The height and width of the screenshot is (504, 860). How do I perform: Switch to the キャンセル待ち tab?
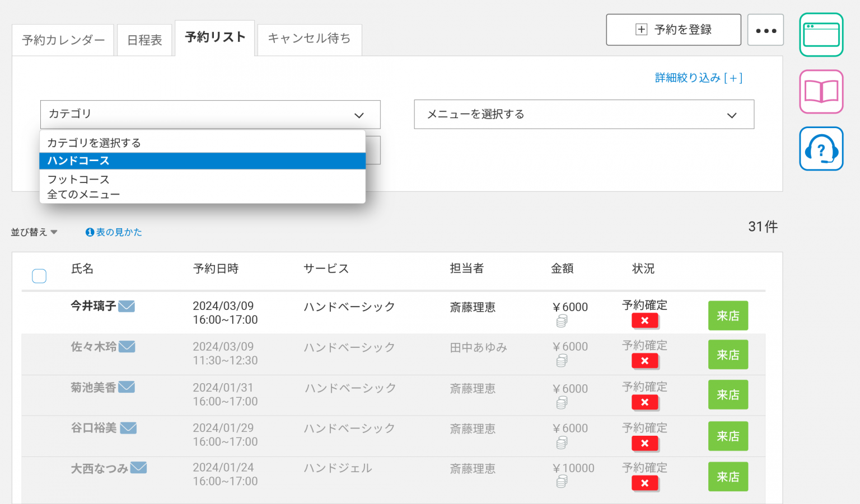[x=309, y=39]
